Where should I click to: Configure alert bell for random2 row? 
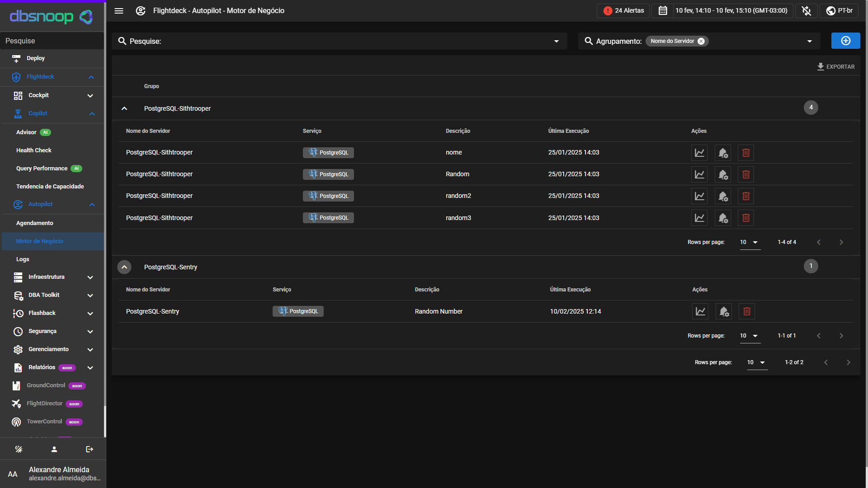click(723, 196)
